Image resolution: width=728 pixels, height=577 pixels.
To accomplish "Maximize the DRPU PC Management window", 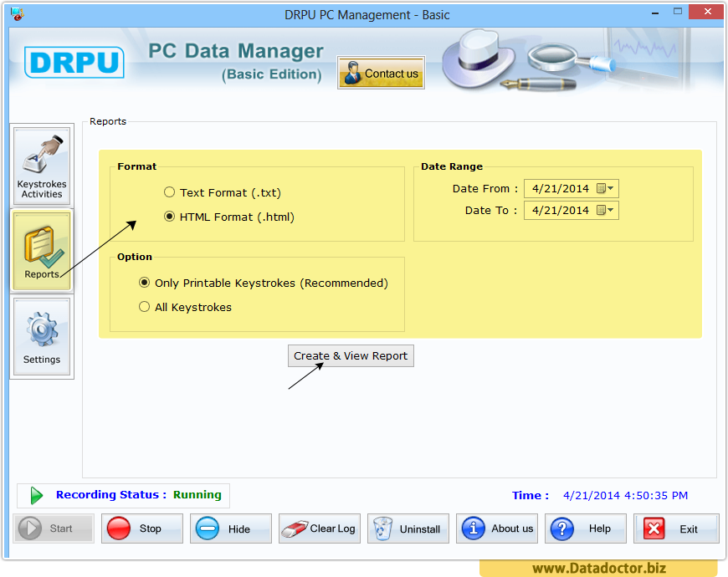I will (x=678, y=12).
